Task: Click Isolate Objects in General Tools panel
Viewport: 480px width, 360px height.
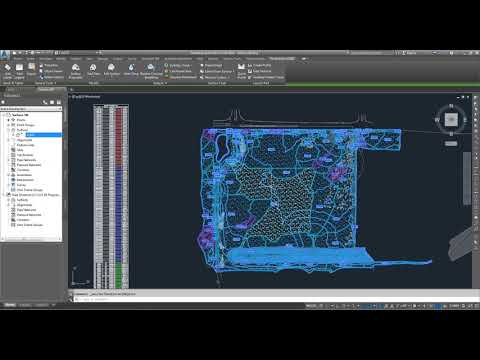Action: click(51, 77)
